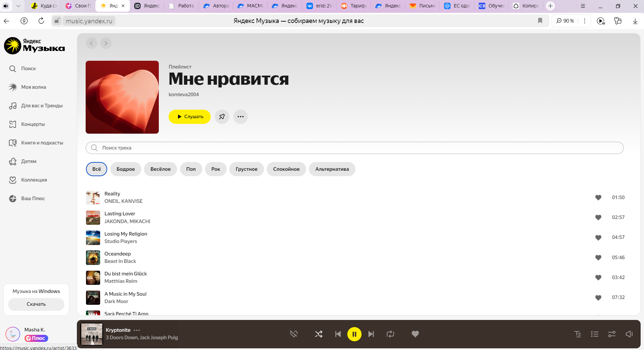
Task: Select the Бодрое filter chip
Action: [126, 169]
